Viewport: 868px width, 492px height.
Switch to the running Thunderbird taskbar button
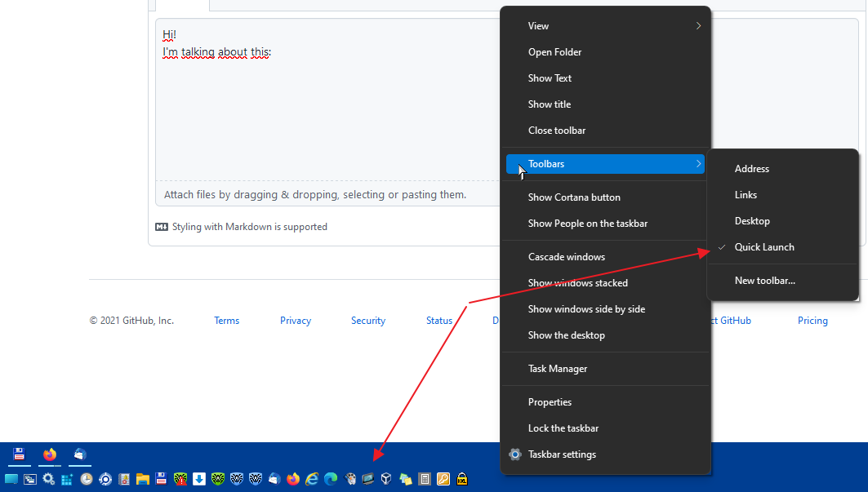(x=80, y=455)
